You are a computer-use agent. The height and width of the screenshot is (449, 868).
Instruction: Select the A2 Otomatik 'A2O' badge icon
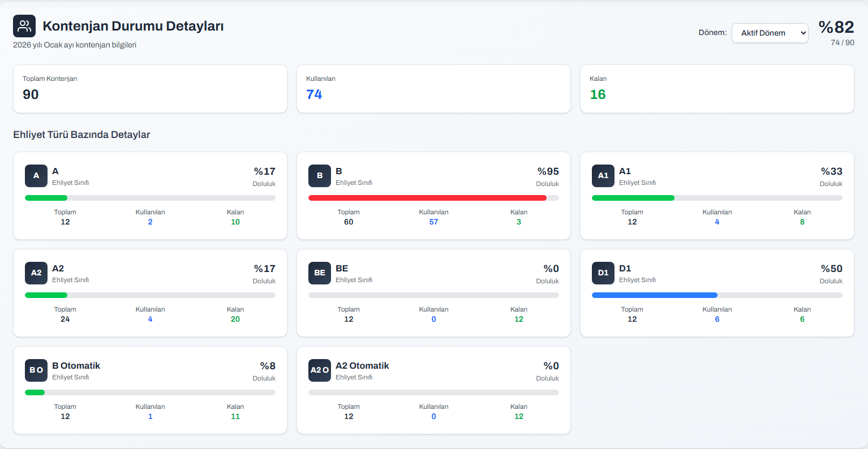pyautogui.click(x=320, y=370)
